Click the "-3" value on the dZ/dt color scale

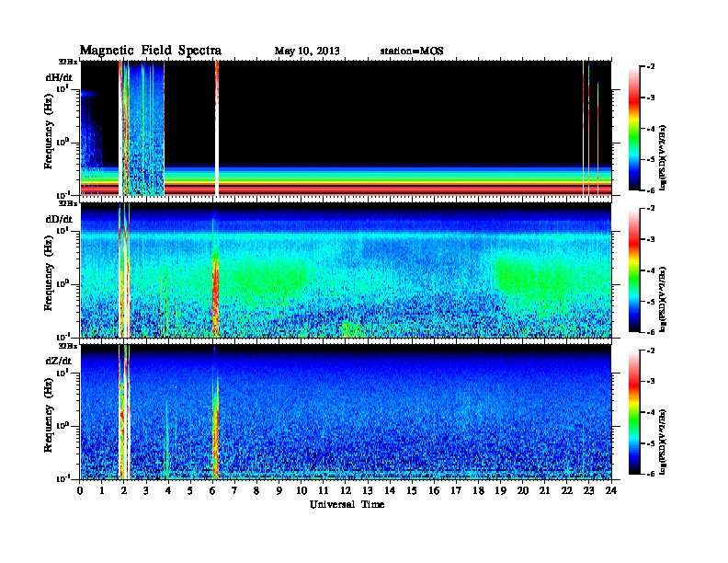651,382
